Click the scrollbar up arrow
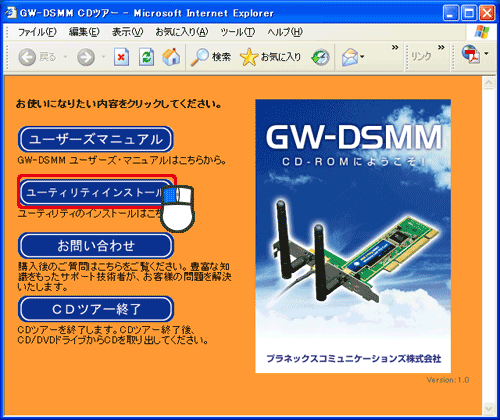 click(489, 83)
